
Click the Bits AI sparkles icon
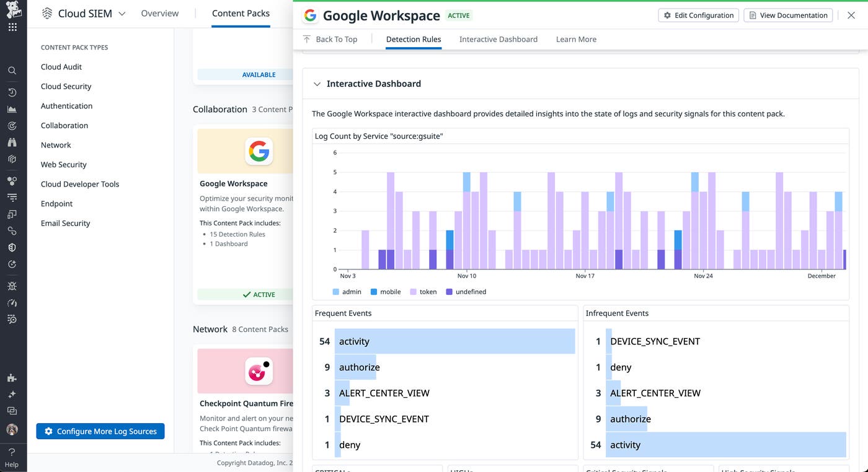12,393
